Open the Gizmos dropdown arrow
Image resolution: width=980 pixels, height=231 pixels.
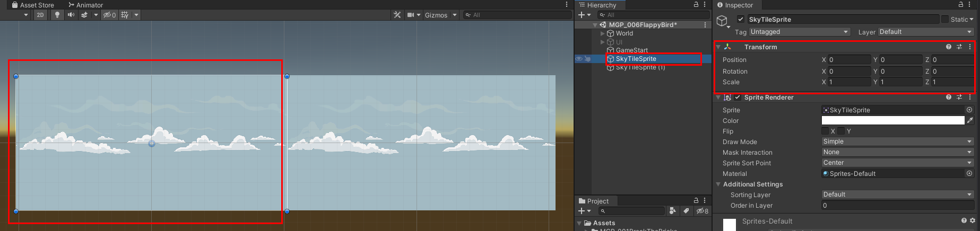coord(455,15)
